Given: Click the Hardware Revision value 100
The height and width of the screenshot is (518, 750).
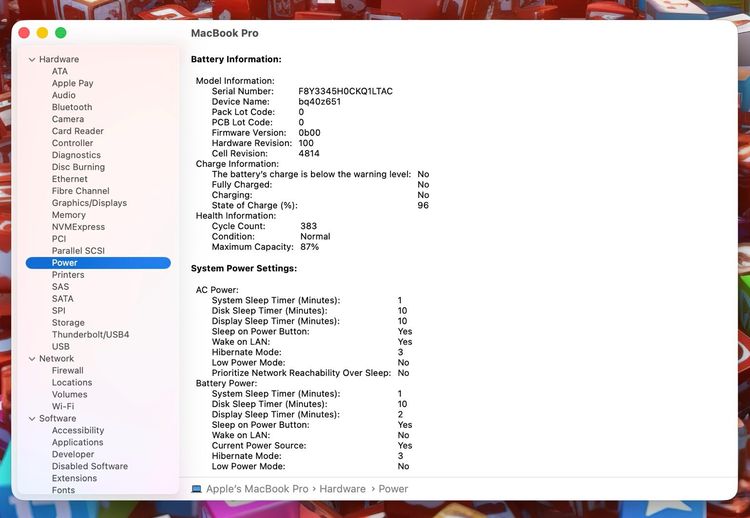Looking at the screenshot, I should click(x=306, y=143).
